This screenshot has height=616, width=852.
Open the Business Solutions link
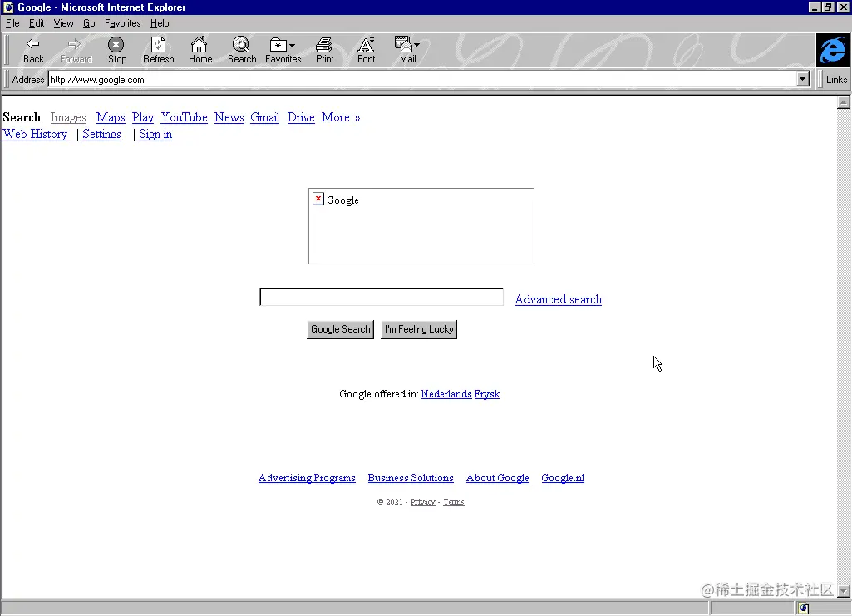tap(411, 478)
